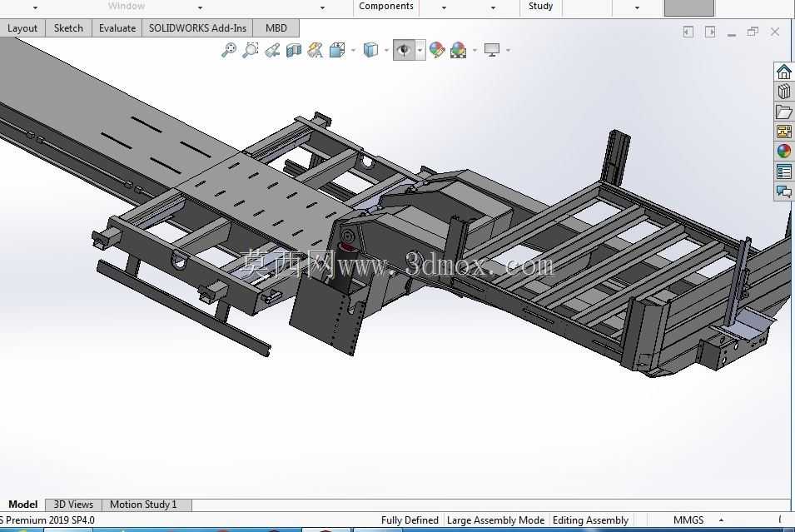Click the Display Style cube icon
This screenshot has height=532, width=795.
click(371, 50)
